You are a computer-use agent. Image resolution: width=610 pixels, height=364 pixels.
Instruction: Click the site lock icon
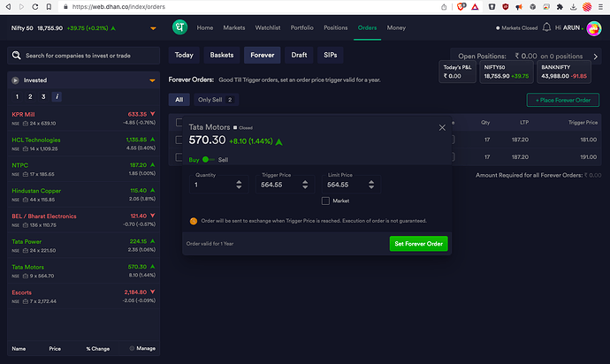point(65,6)
